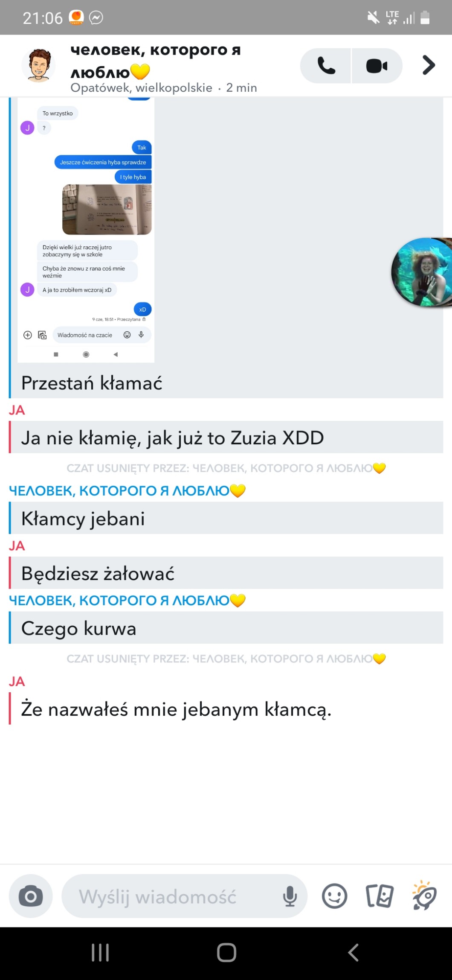Select the message 'Przestań kłamać'
The width and height of the screenshot is (452, 980).
click(92, 383)
